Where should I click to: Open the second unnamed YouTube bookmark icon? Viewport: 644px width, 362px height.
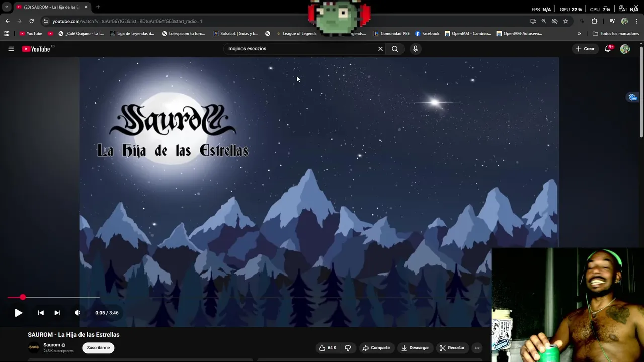(50, 34)
